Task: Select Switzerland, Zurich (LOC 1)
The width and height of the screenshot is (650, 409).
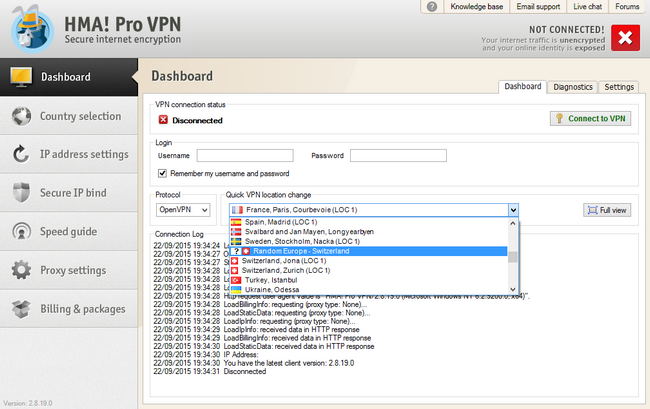Action: tap(368, 270)
